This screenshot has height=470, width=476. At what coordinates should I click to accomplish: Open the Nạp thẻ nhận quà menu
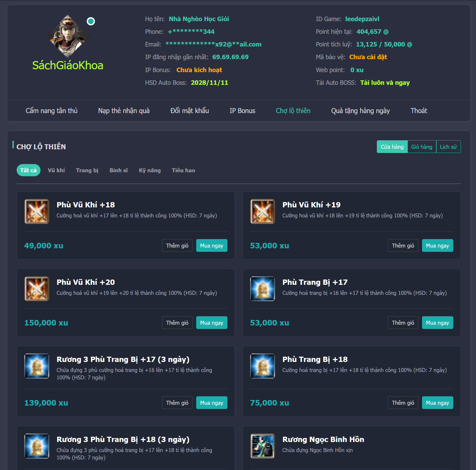tap(124, 111)
